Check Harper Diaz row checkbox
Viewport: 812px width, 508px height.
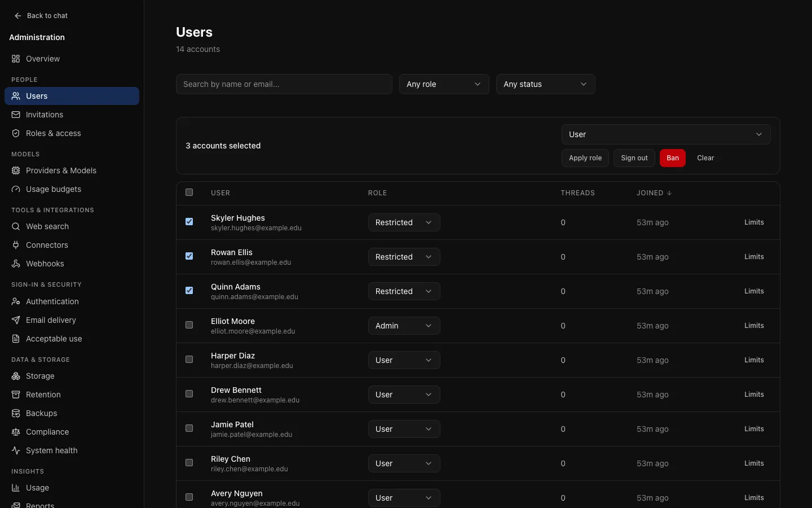click(x=189, y=360)
